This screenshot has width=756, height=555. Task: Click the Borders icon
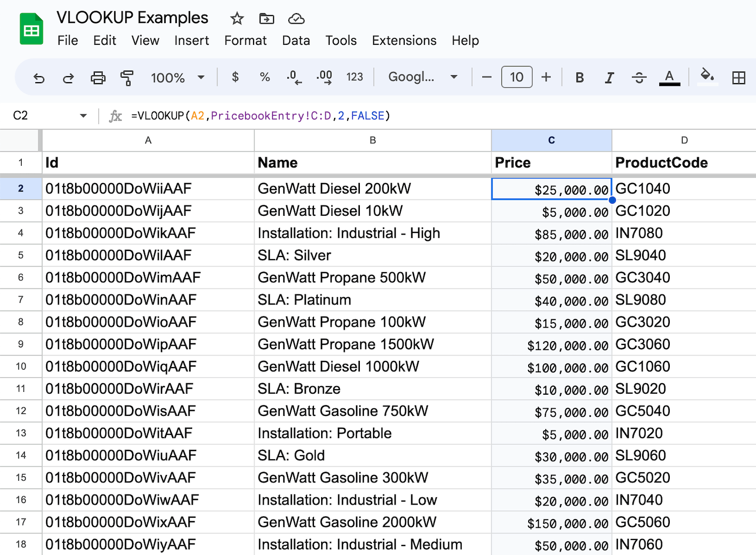point(738,78)
